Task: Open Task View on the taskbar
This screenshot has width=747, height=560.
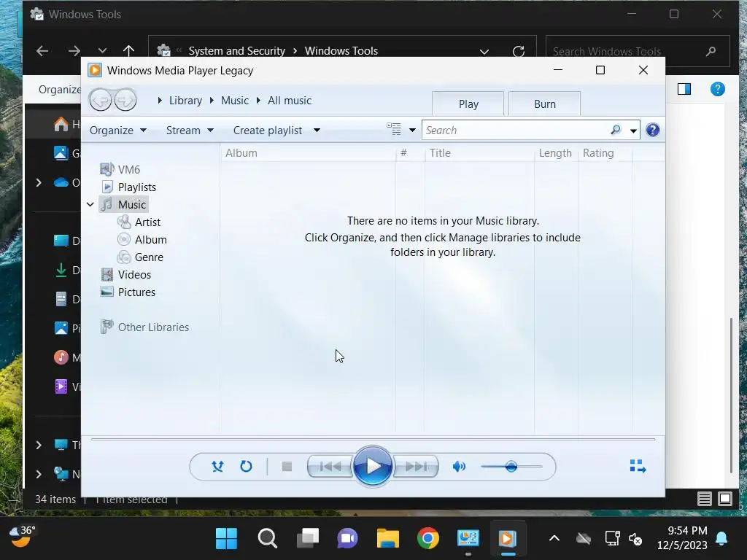Action: (308, 539)
